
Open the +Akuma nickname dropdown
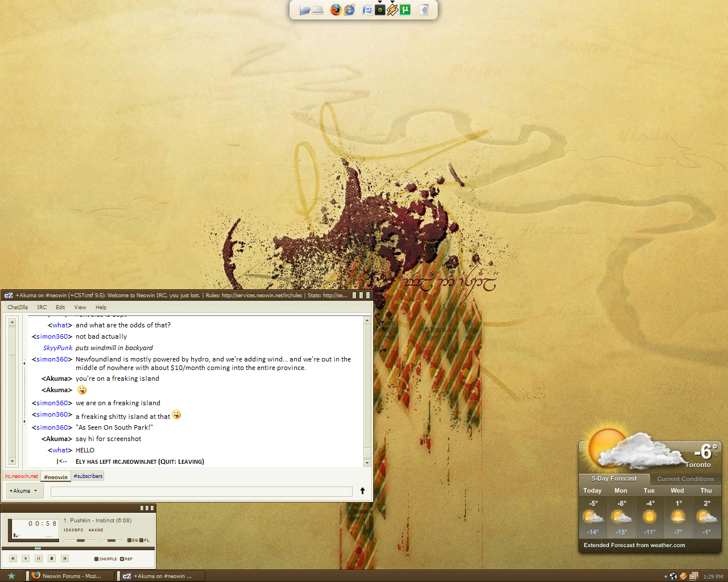[25, 490]
